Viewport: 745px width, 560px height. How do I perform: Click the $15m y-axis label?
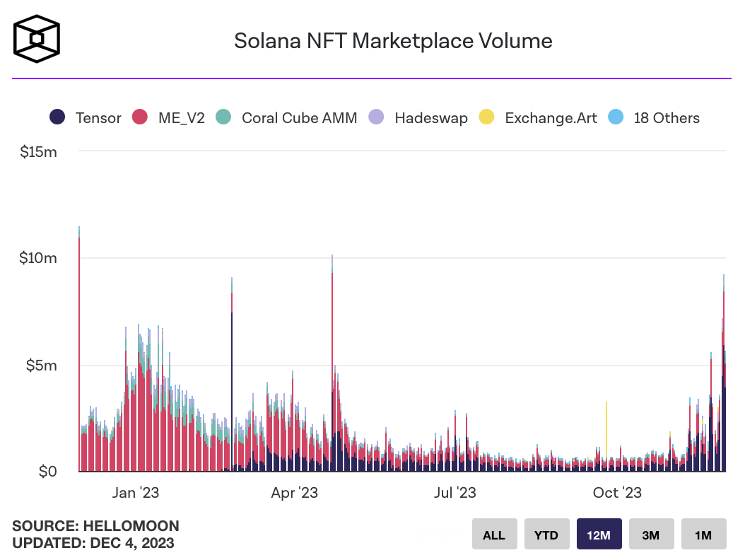pos(38,151)
